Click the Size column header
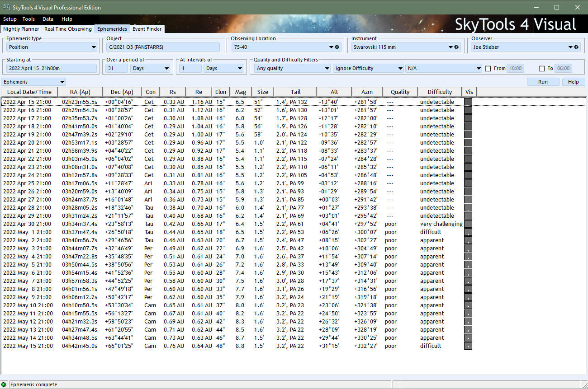The width and height of the screenshot is (588, 389). click(x=262, y=92)
